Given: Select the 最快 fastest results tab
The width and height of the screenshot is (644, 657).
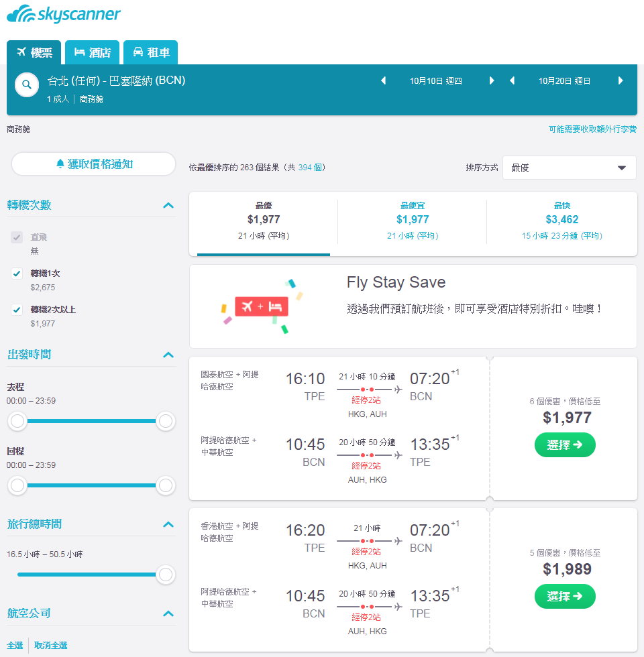Looking at the screenshot, I should point(562,221).
